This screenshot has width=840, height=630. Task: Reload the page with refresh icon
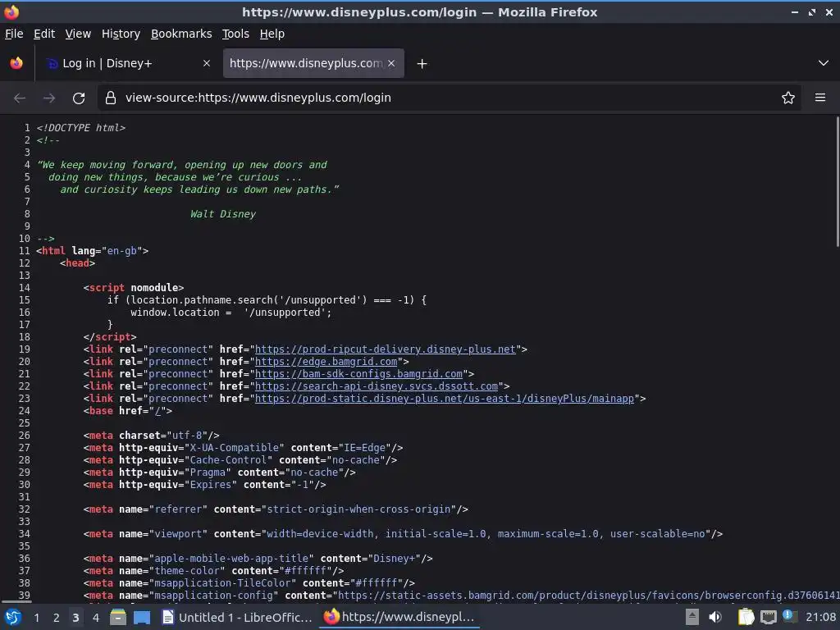tap(79, 98)
